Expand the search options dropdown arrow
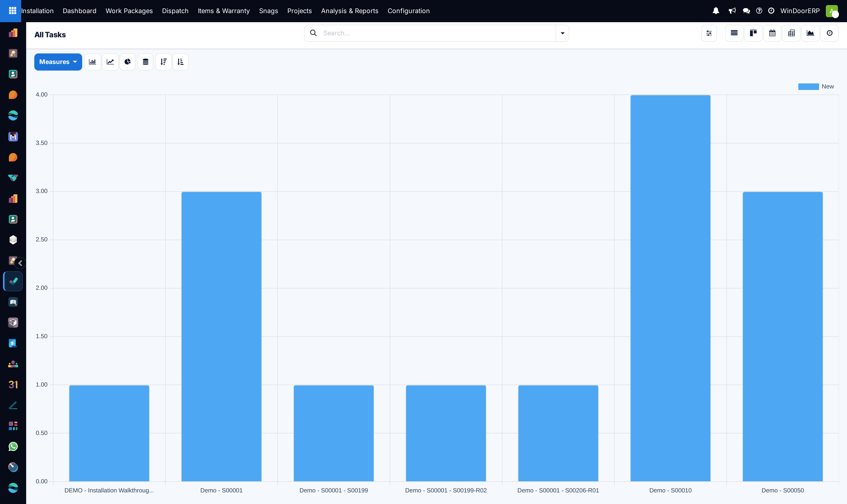 (562, 33)
